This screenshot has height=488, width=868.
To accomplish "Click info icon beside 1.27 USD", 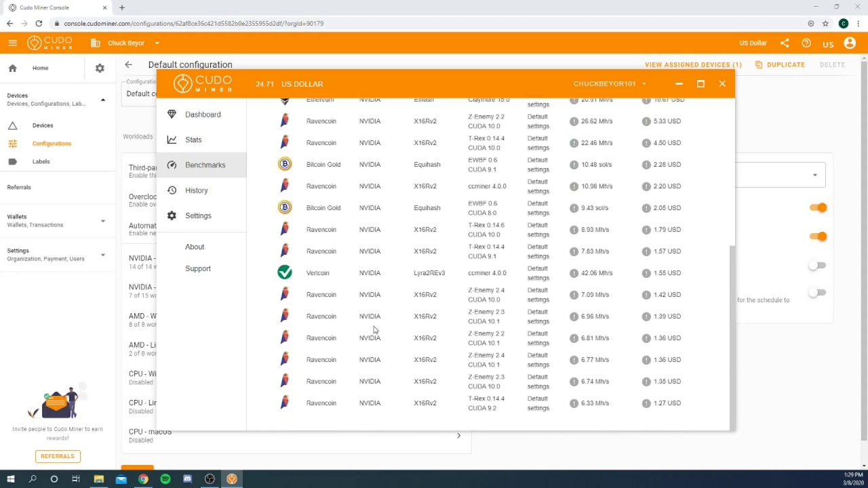I will [646, 403].
